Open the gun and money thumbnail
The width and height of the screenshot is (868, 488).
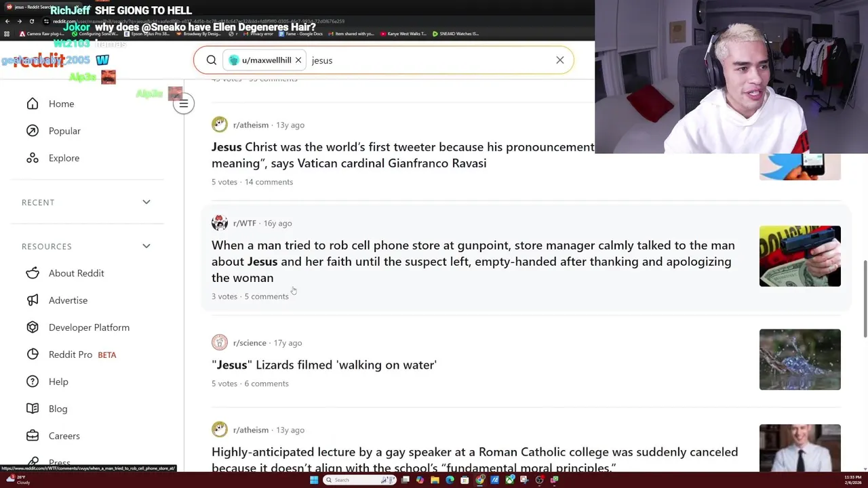click(x=800, y=256)
